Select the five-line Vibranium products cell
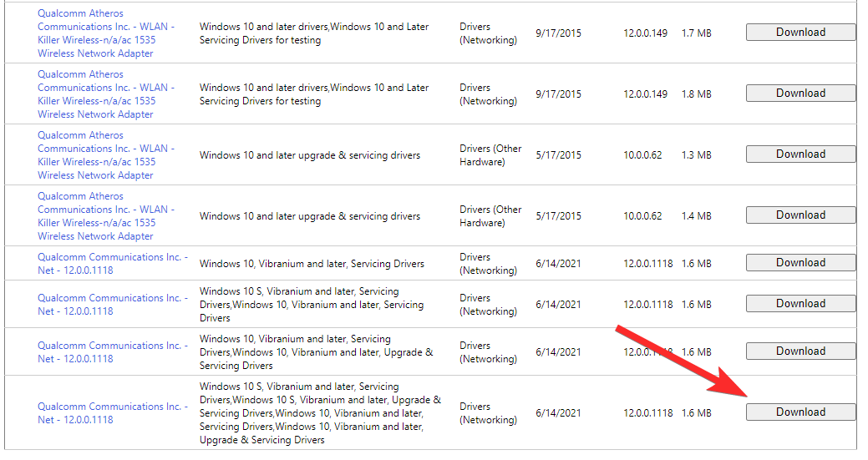Screen dimensions: 868x460 (x=320, y=413)
